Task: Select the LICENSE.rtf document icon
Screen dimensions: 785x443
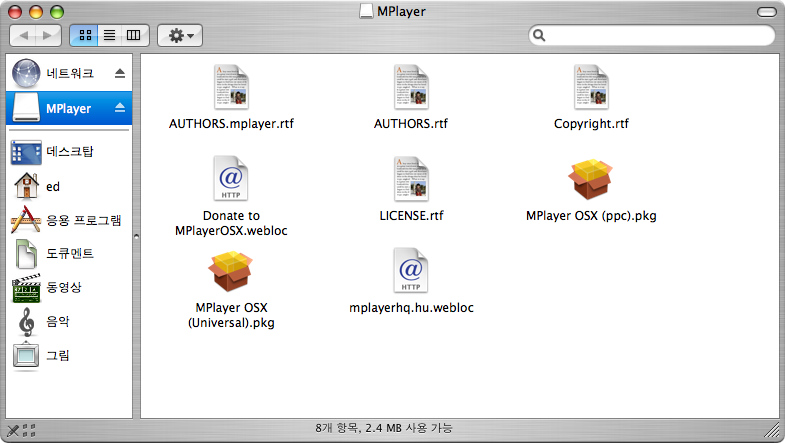Action: (411, 179)
